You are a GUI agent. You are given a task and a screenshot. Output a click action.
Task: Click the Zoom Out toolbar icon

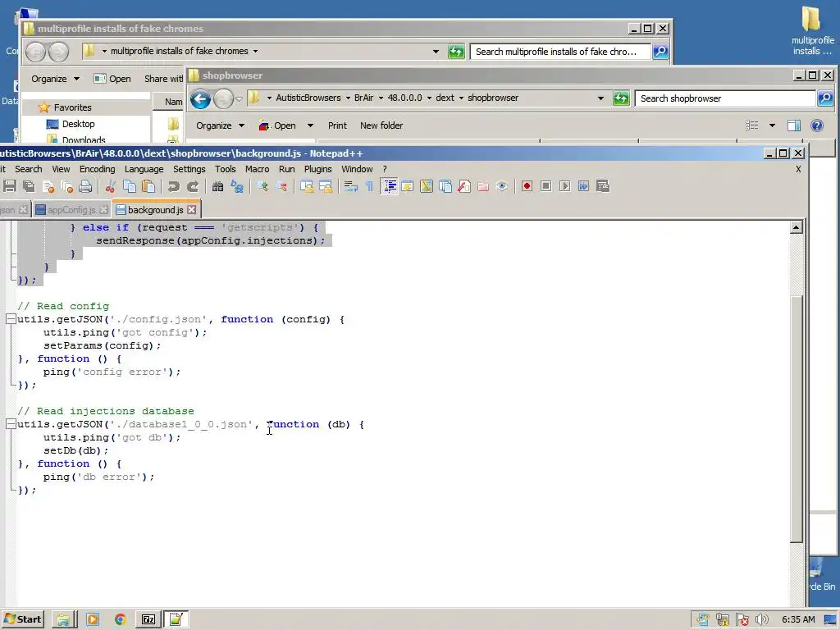click(x=281, y=186)
